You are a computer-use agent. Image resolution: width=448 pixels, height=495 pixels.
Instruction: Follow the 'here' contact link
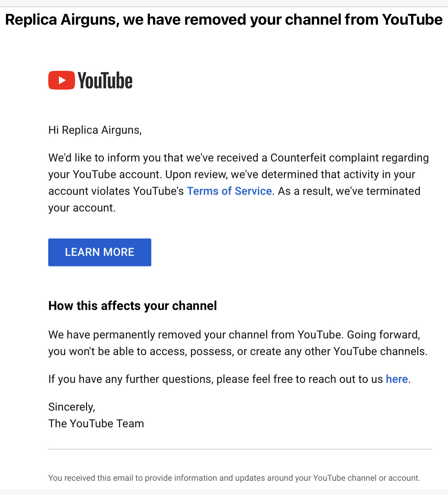click(397, 379)
